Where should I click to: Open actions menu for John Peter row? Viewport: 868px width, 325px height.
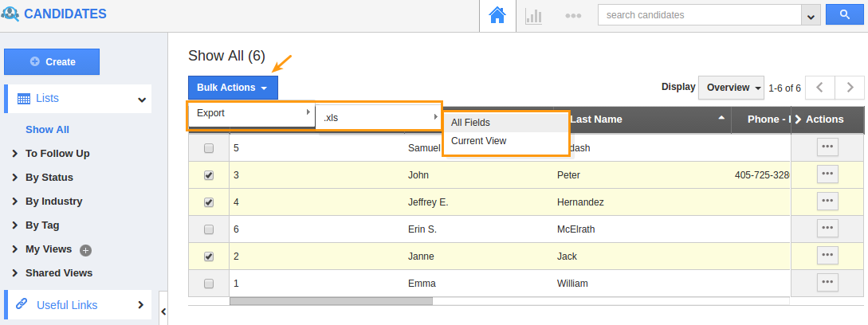(x=827, y=174)
